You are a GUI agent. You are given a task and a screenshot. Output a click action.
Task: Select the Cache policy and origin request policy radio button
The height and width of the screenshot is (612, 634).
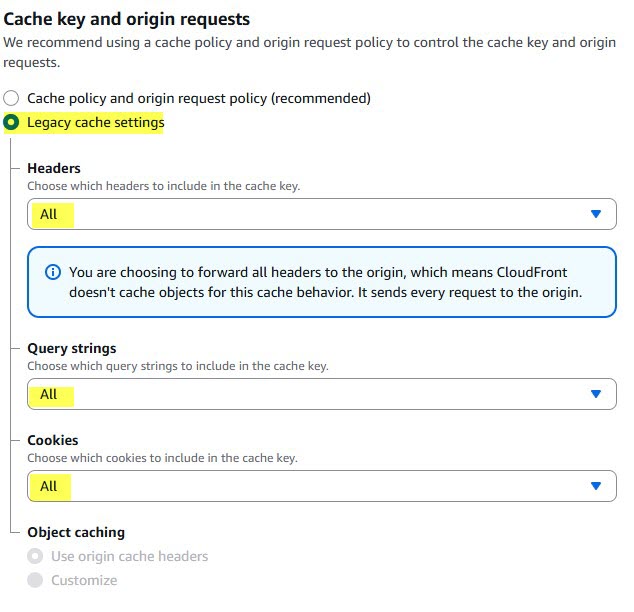point(12,99)
